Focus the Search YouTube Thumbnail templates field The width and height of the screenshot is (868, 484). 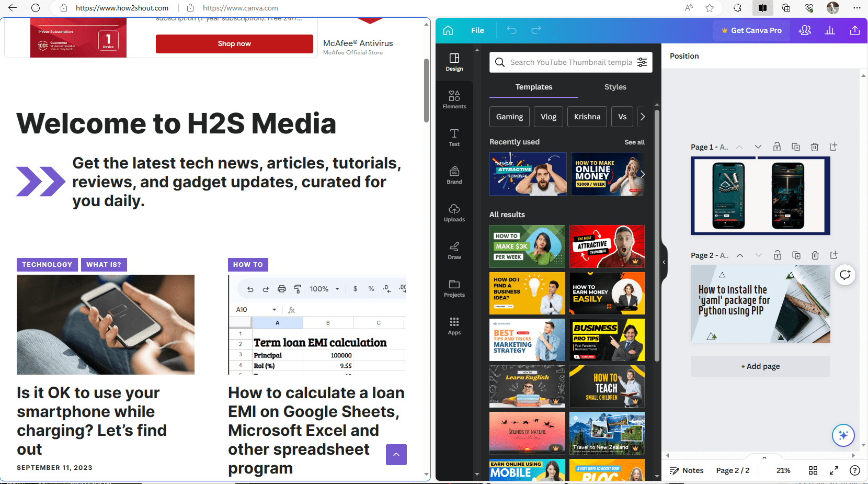571,62
